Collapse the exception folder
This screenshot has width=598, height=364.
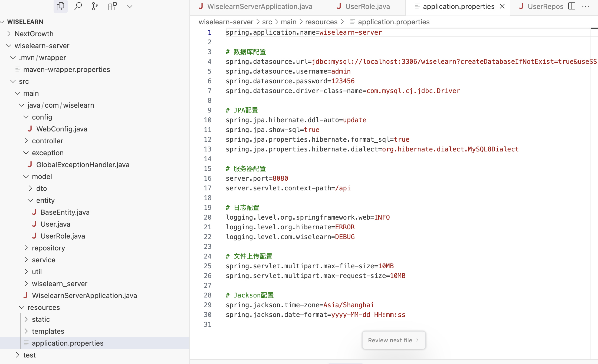[95, 153]
